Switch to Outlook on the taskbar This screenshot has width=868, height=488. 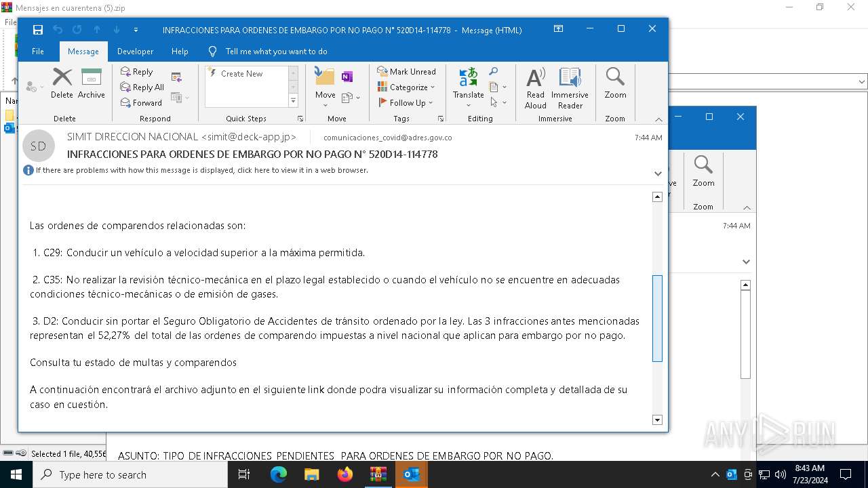pyautogui.click(x=412, y=474)
